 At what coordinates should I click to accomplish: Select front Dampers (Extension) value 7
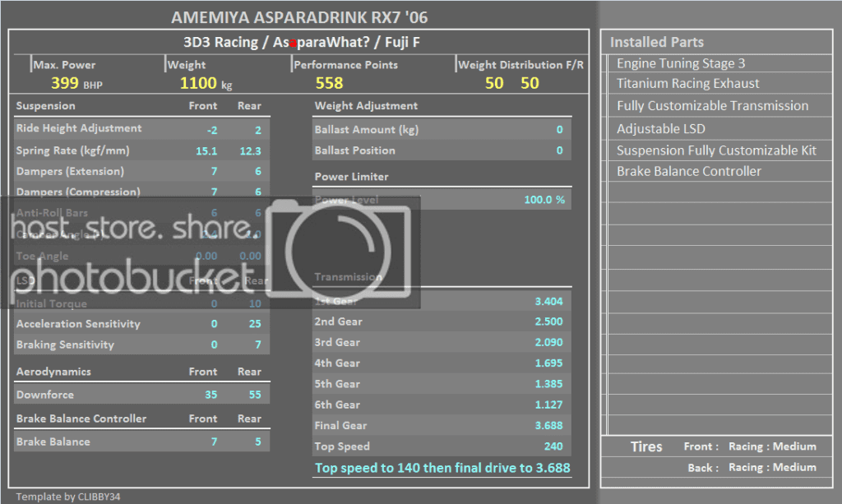point(214,171)
